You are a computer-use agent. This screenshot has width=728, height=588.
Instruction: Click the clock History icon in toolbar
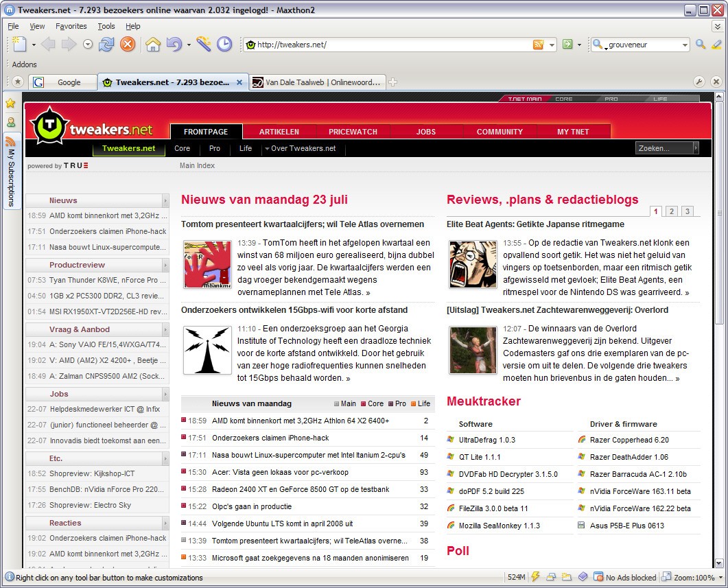point(224,44)
